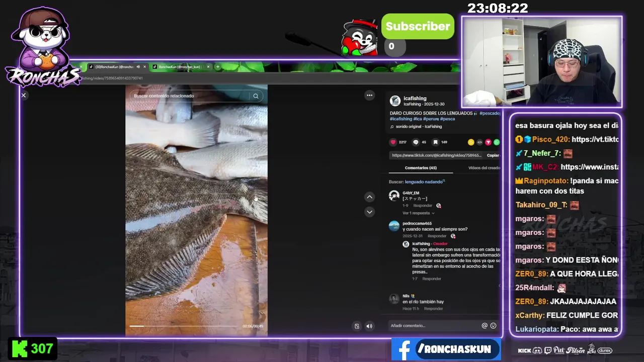The width and height of the screenshot is (644, 362).
Task: Click the auto-scroll icon beside volume
Action: (x=357, y=326)
